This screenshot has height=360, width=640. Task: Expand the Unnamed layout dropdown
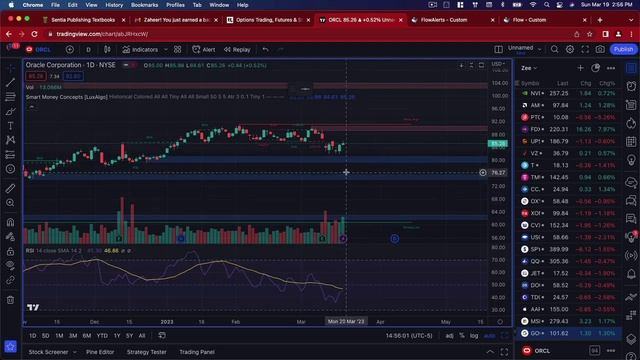point(540,49)
